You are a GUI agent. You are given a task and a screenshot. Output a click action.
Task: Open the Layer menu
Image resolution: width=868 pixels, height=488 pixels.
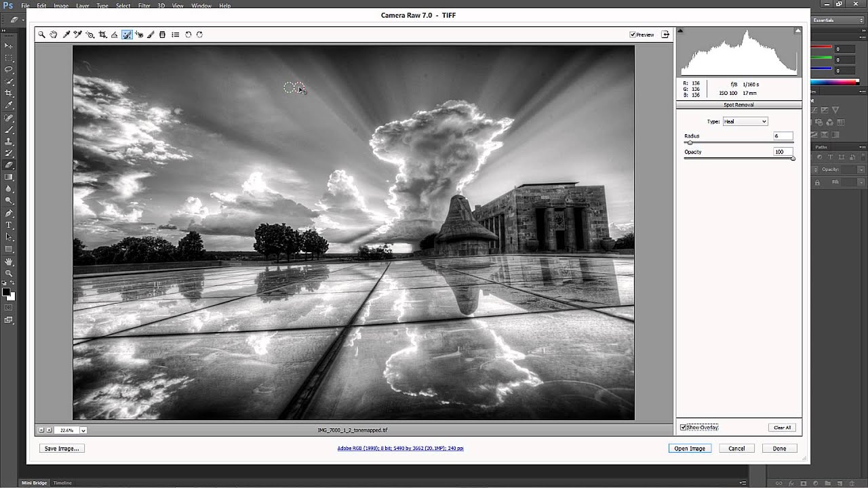tap(82, 6)
